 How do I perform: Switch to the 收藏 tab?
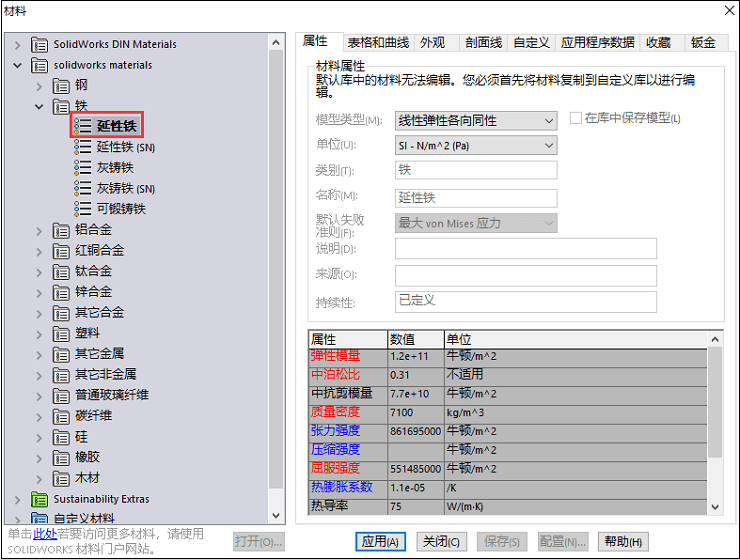(658, 43)
